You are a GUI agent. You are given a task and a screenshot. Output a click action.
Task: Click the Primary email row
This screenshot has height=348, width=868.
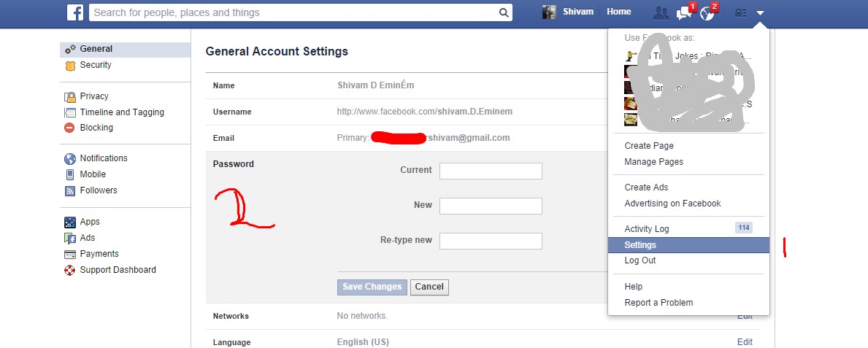[407, 138]
